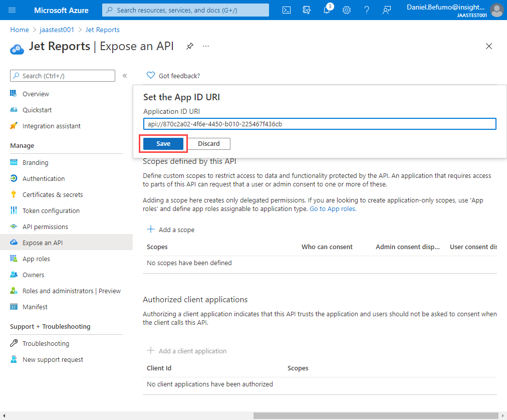Click the Admin consent display column header
Screen dimensions: 507x420
[x=408, y=247]
